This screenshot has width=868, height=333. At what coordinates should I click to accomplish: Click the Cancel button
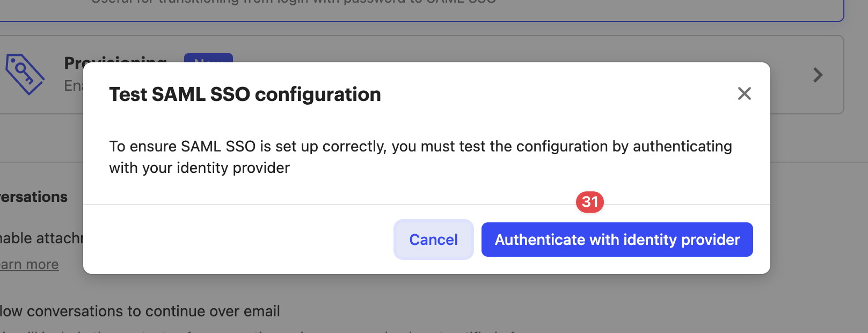coord(433,240)
